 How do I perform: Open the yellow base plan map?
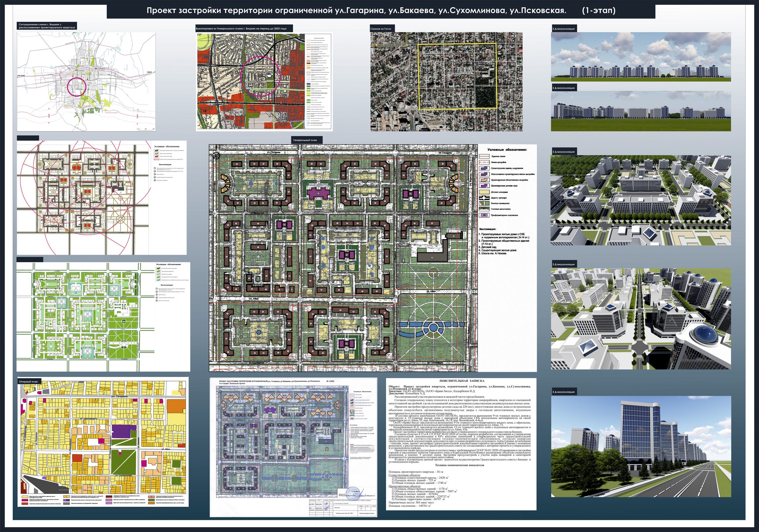tap(103, 442)
